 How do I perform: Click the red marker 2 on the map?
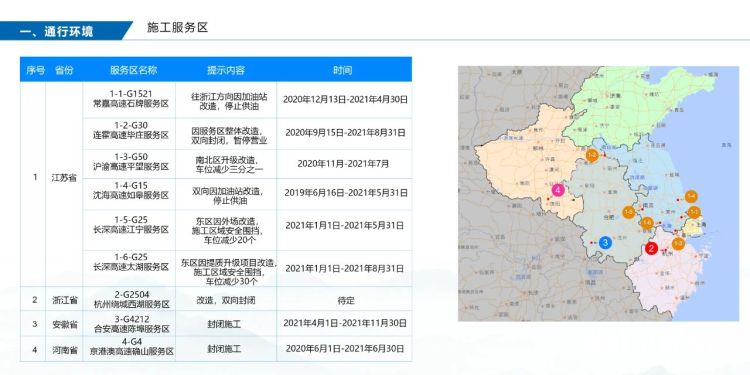(651, 248)
